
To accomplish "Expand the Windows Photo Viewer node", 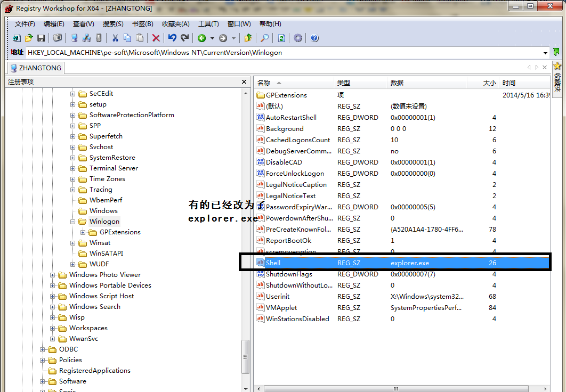I will point(52,275).
